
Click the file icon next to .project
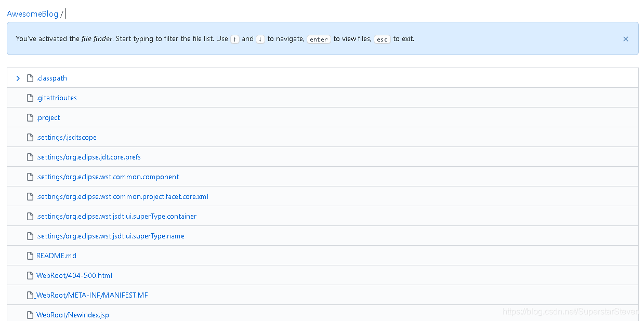pyautogui.click(x=30, y=118)
